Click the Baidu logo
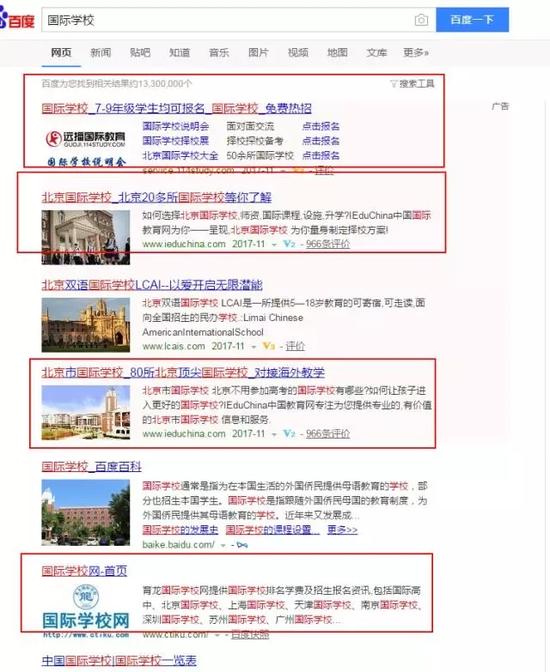 click(x=17, y=19)
